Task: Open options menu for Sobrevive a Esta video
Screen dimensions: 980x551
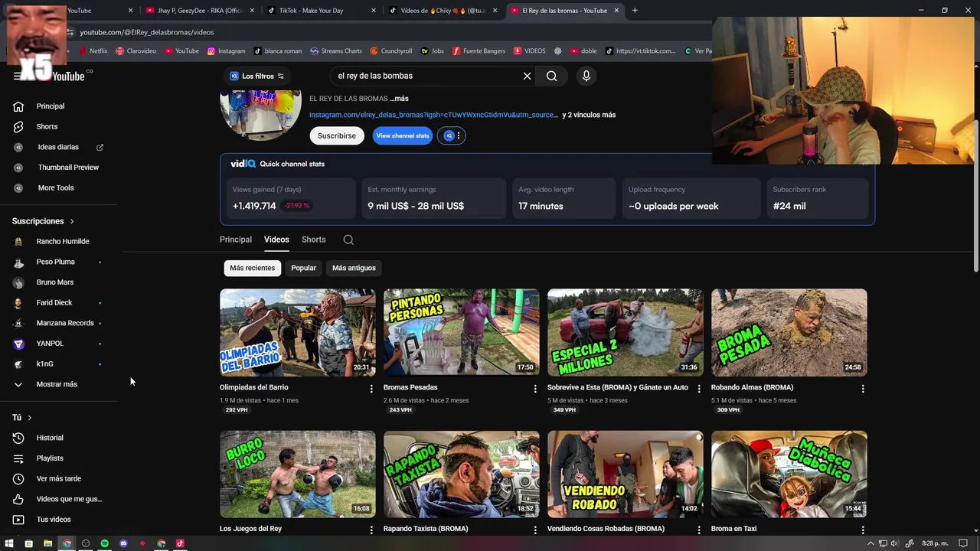Action: (699, 389)
